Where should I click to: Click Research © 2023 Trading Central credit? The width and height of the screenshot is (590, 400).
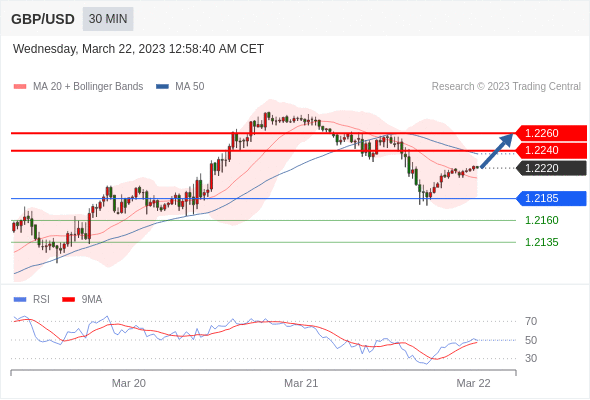[x=506, y=87]
